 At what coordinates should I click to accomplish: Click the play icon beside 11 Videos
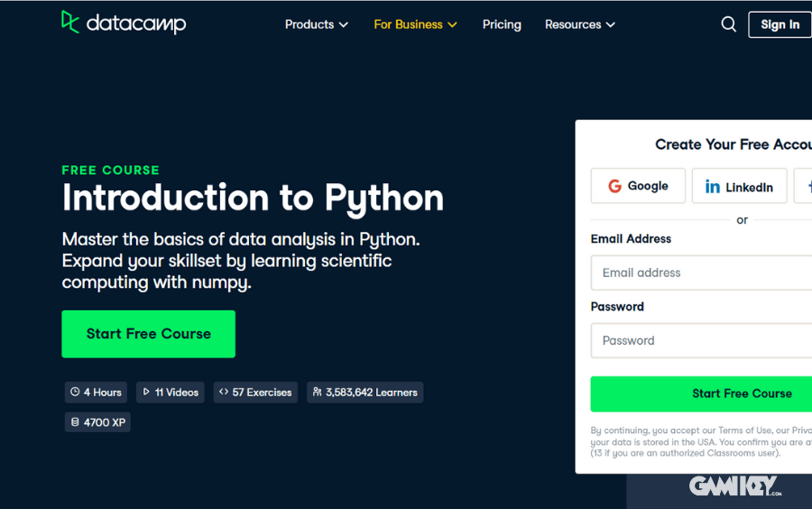(x=146, y=393)
